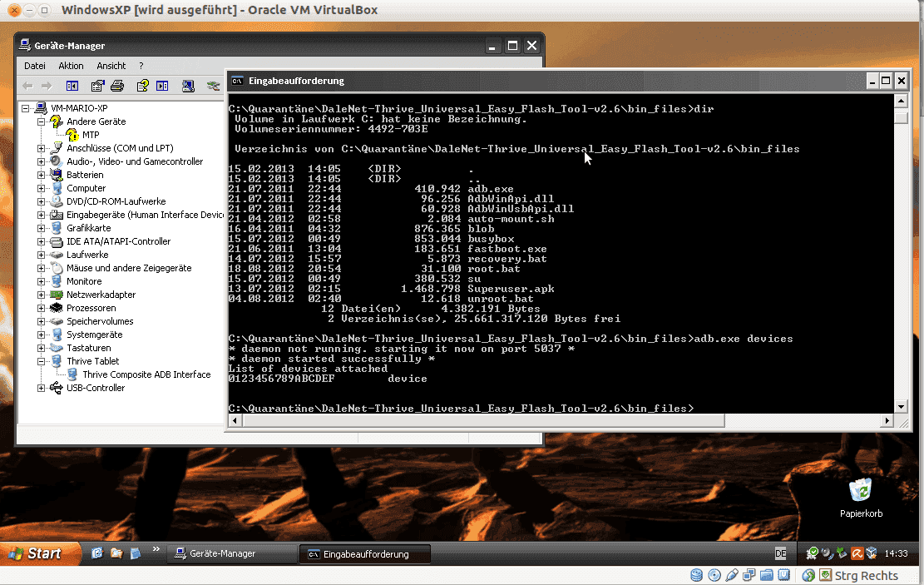This screenshot has width=924, height=585.
Task: Click the show/hide action pane toolbar icon
Action: [163, 86]
